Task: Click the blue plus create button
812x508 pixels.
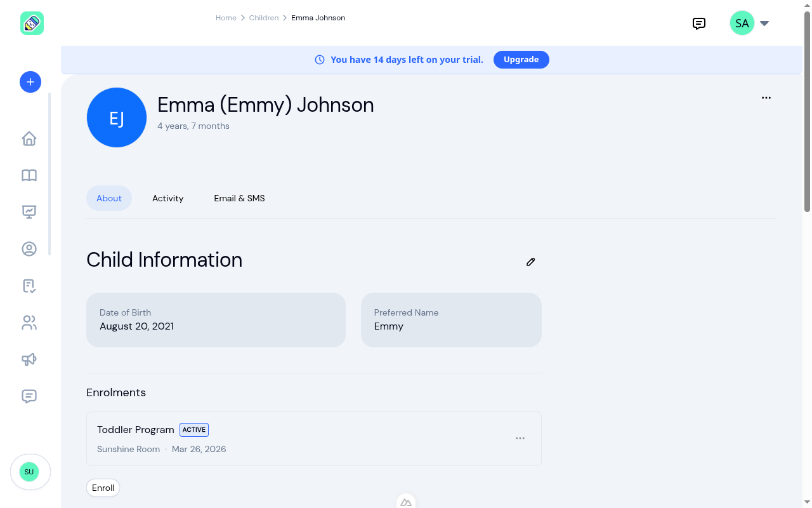Action: [30, 82]
